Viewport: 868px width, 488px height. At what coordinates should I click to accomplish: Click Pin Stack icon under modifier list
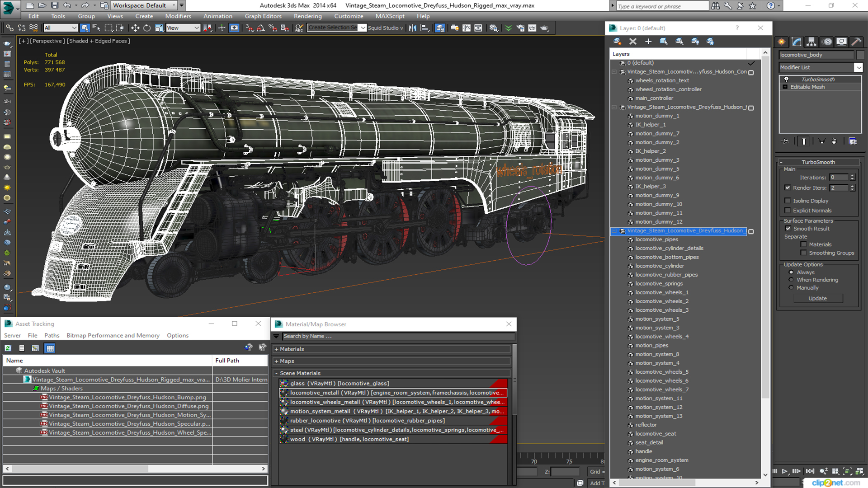coord(786,141)
